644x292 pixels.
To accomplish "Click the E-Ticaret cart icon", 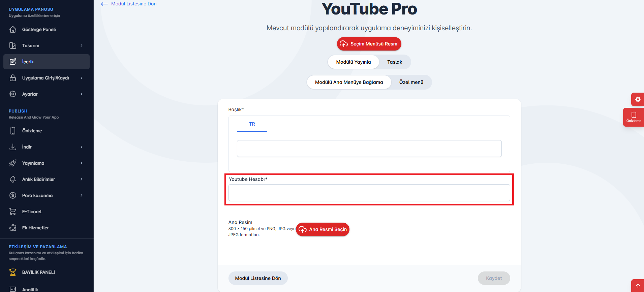I will click(13, 212).
